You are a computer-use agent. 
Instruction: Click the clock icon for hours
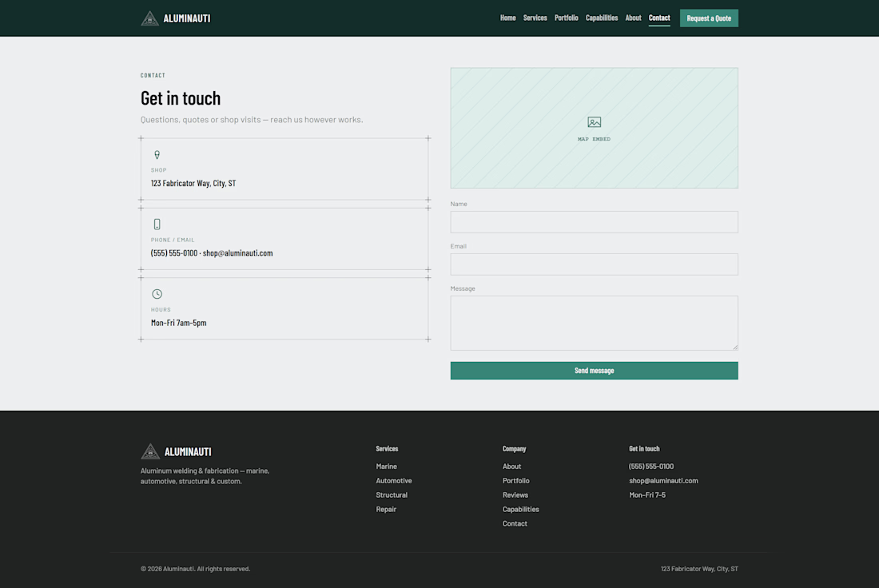point(157,294)
